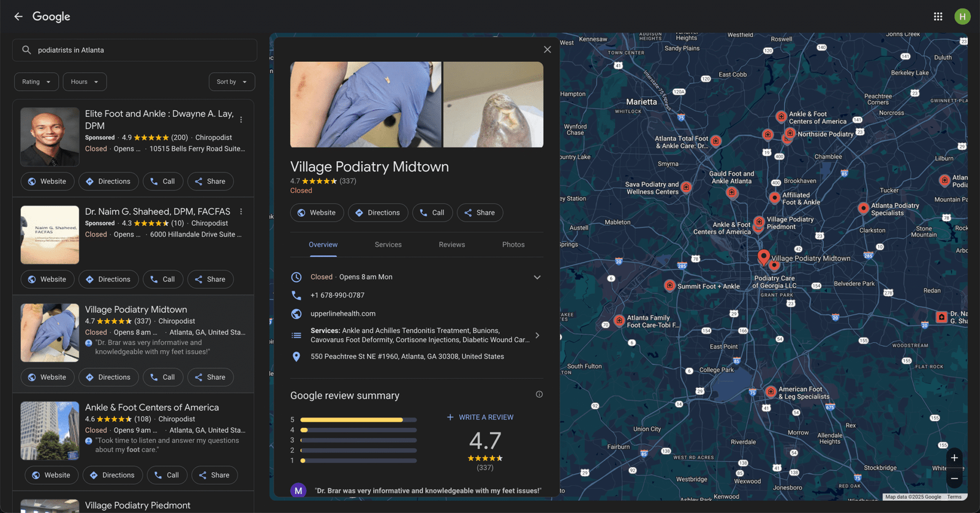The width and height of the screenshot is (980, 513).
Task: Switch to the Services tab
Action: pos(388,244)
